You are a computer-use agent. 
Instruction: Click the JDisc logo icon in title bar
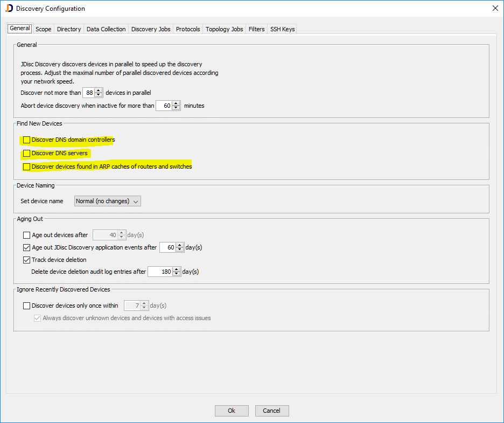tap(9, 9)
